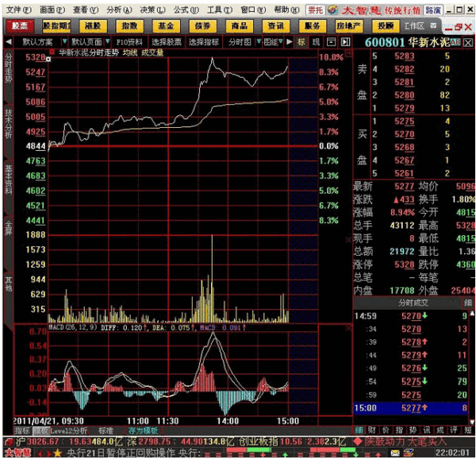Open the 分时图 dropdown
Viewport: 476px width, 459px height.
point(239,40)
